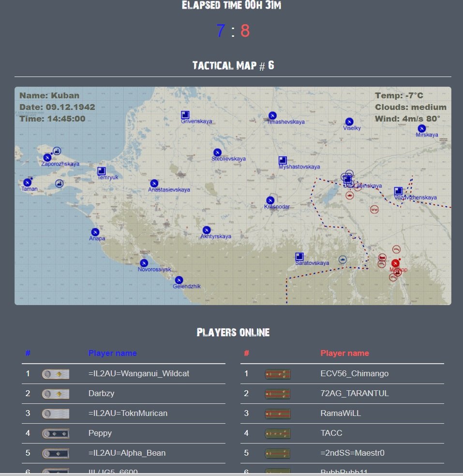Click the blue score "7"

[221, 31]
